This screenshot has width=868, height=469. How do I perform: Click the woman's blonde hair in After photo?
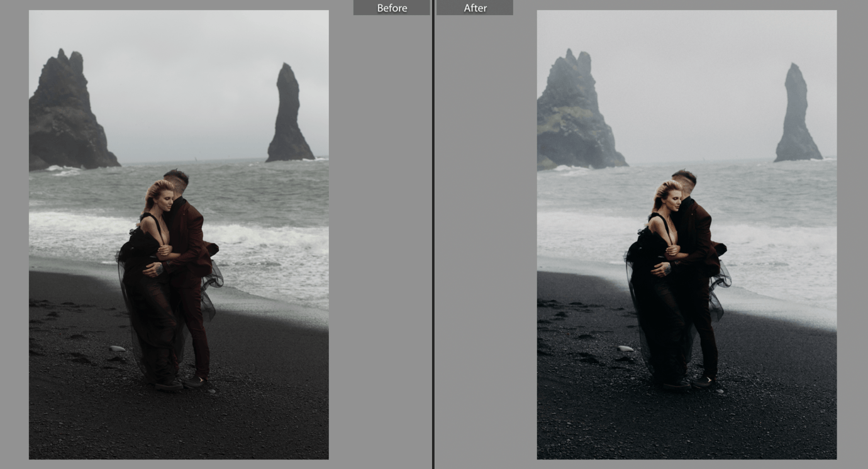pos(664,192)
